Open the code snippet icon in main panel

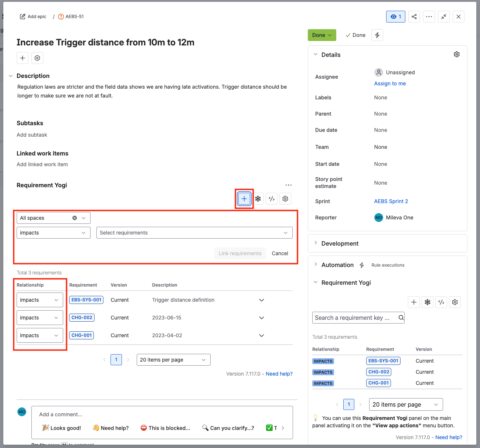click(x=272, y=199)
